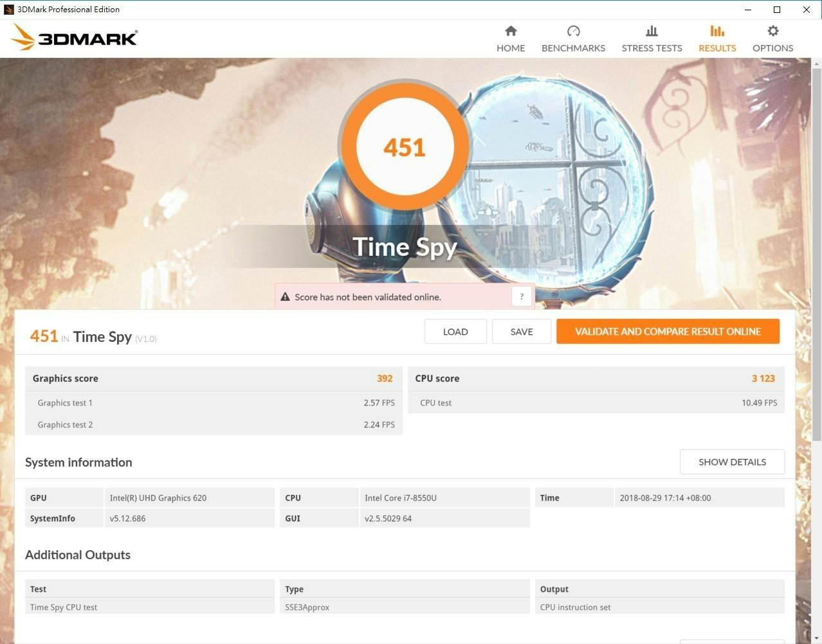Select the Graphics test 1 row label
Viewport: 822px width, 644px height.
[65, 403]
